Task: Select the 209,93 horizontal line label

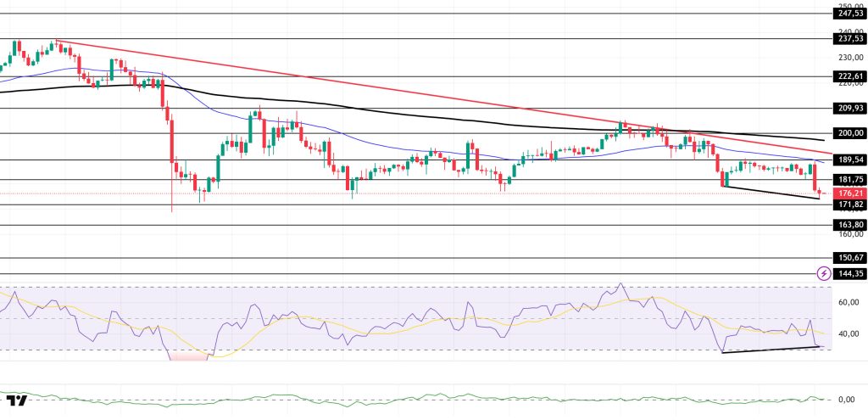Action: [x=848, y=108]
